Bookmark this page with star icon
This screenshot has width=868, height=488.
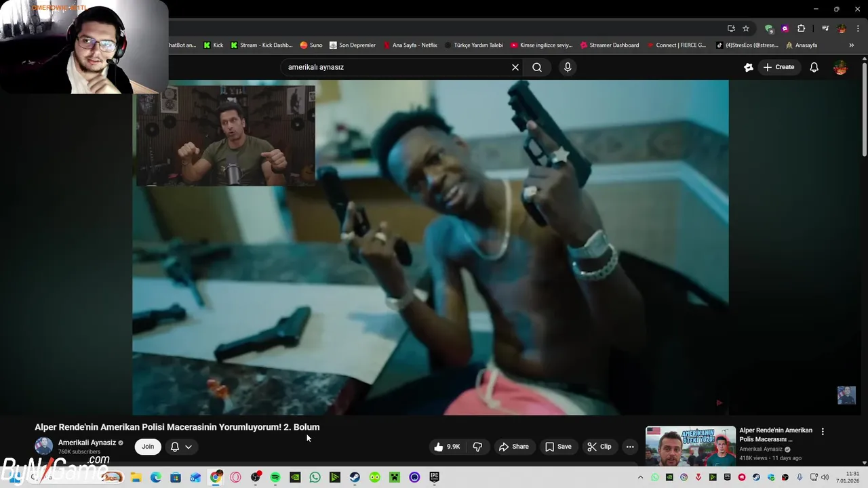pyautogui.click(x=746, y=28)
